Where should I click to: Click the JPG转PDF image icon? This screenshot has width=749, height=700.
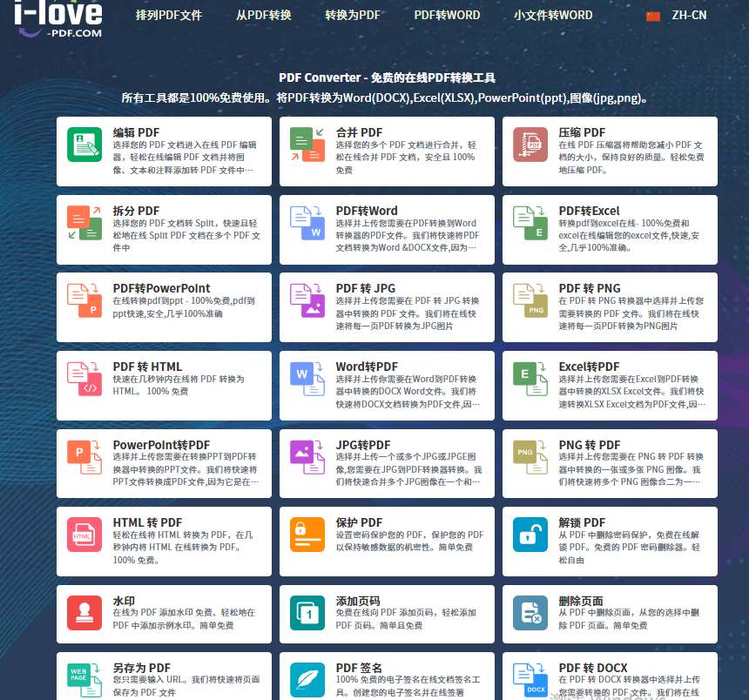click(307, 457)
